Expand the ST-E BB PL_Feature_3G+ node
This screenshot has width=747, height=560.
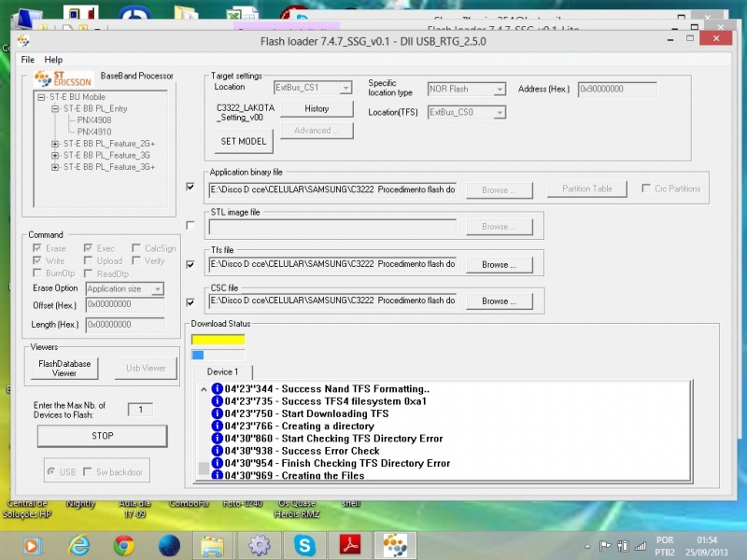pos(55,167)
